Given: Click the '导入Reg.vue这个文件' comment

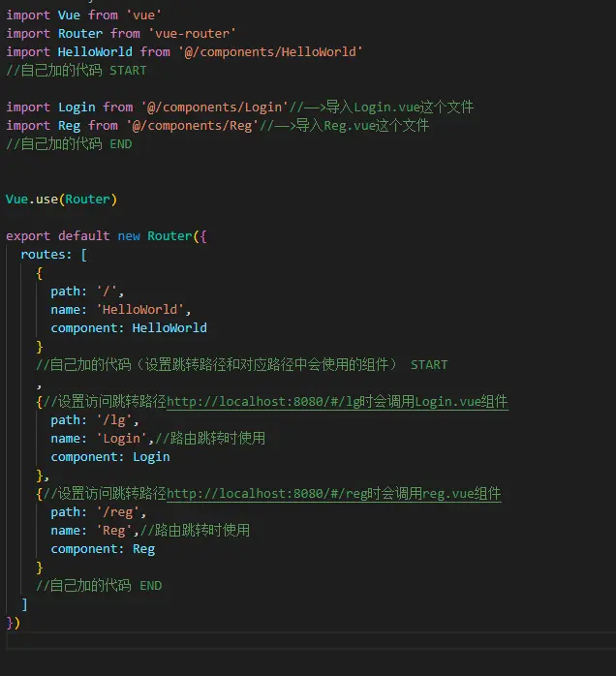Looking at the screenshot, I should pyautogui.click(x=362, y=126).
